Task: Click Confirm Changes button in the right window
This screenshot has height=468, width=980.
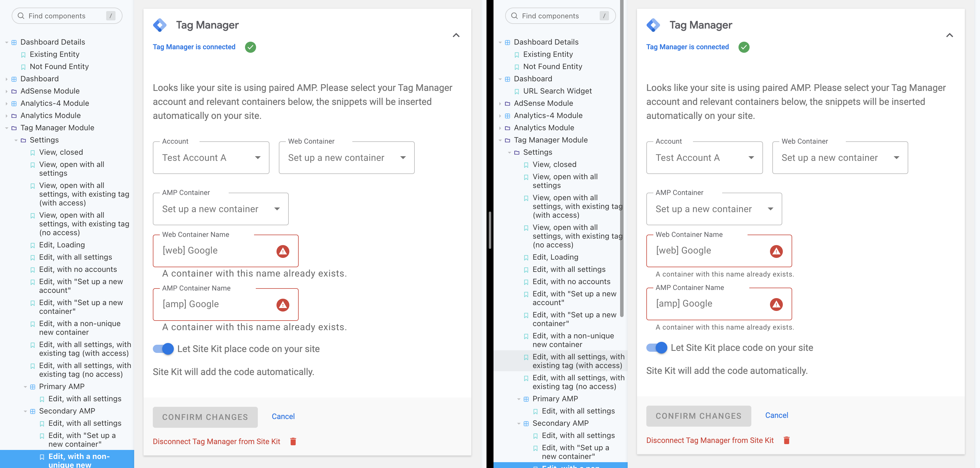Action: (x=699, y=416)
